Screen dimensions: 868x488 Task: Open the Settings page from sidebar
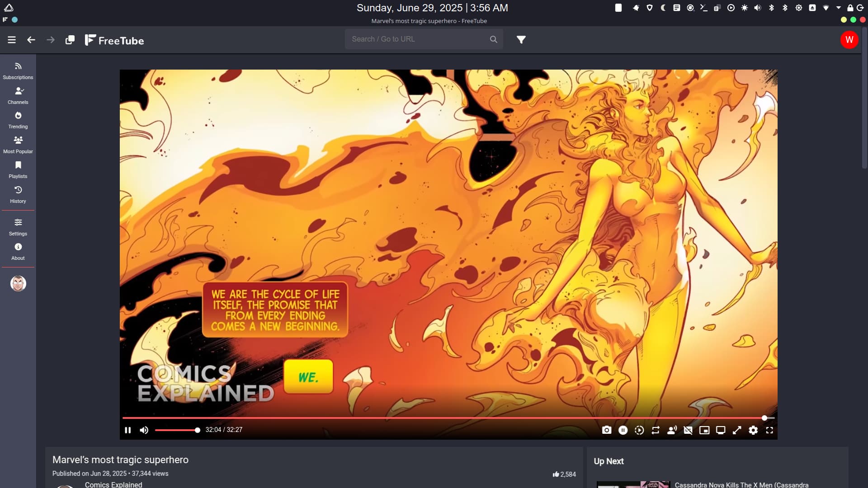click(x=18, y=227)
